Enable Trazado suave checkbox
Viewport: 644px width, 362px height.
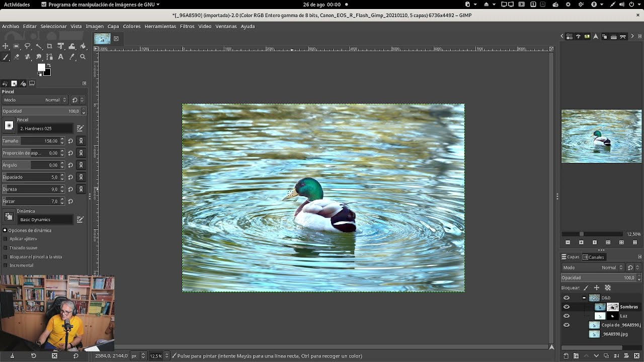tap(6, 248)
